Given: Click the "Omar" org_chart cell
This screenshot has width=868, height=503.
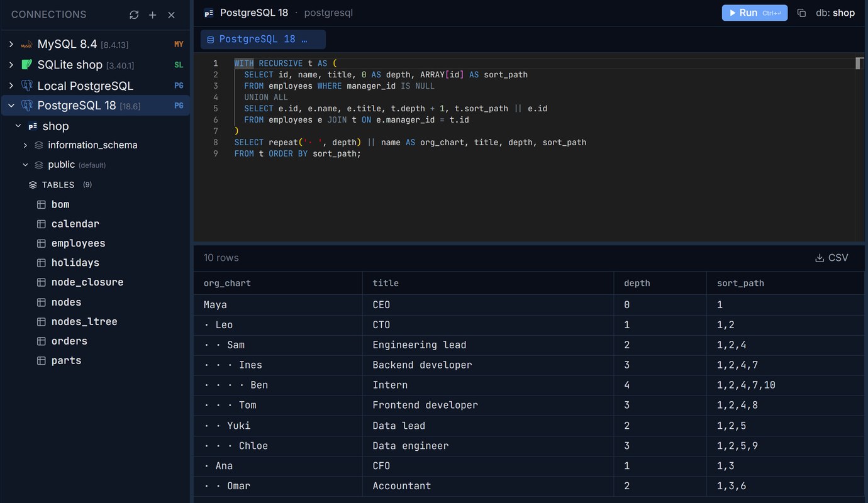Looking at the screenshot, I should pos(278,486).
